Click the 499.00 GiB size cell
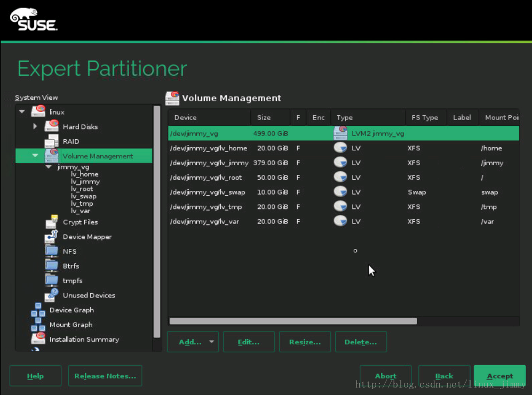 coord(271,133)
